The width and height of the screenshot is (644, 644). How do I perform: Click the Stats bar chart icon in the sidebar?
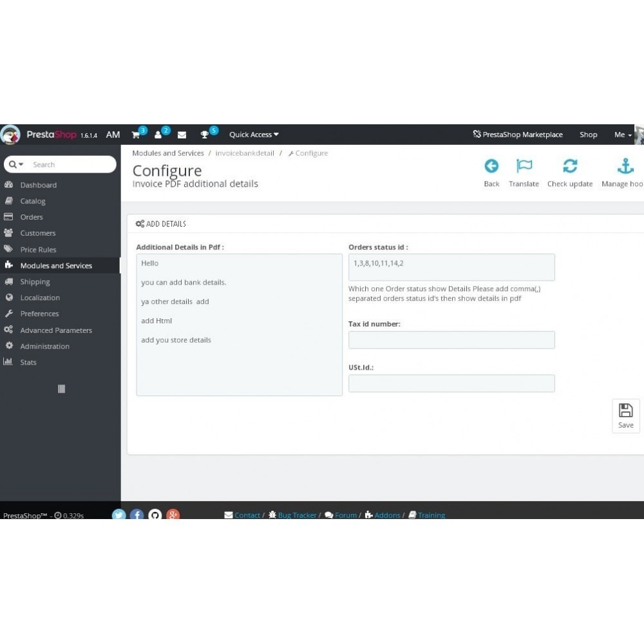tap(8, 361)
